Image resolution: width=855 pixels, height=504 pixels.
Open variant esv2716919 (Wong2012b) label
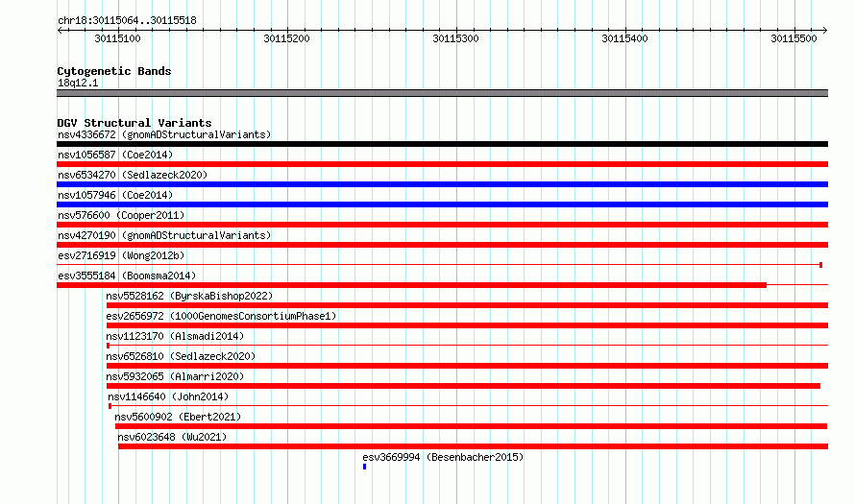coord(121,255)
